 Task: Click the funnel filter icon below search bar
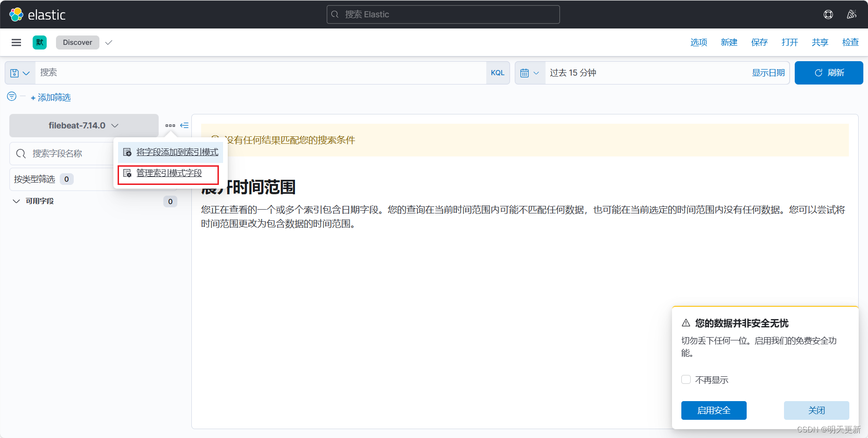pyautogui.click(x=11, y=96)
